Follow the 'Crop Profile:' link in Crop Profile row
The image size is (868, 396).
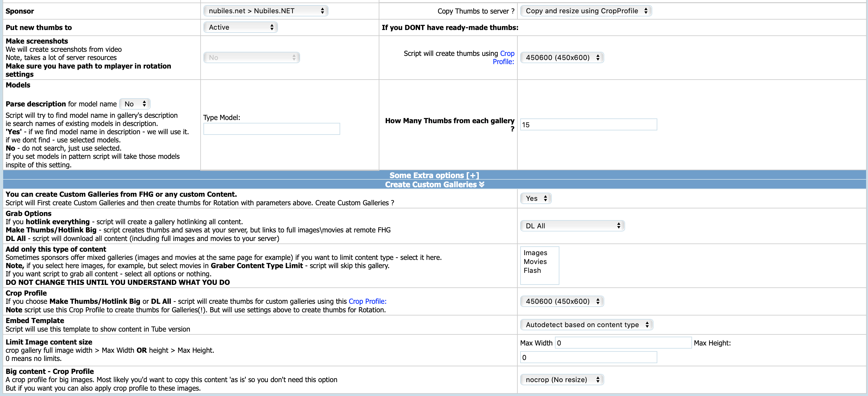coord(367,301)
